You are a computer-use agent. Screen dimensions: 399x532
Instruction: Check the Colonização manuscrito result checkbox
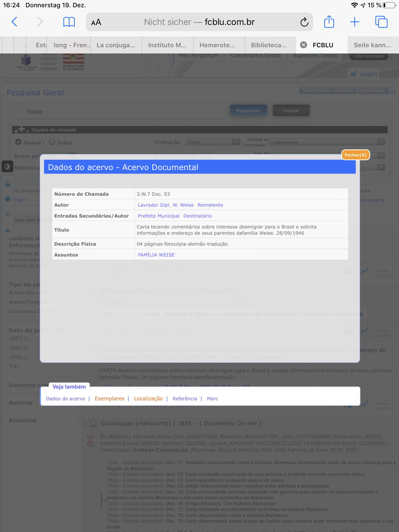click(93, 424)
